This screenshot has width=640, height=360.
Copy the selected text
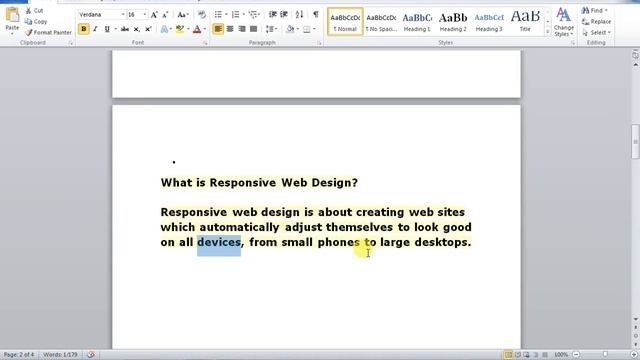click(36, 21)
